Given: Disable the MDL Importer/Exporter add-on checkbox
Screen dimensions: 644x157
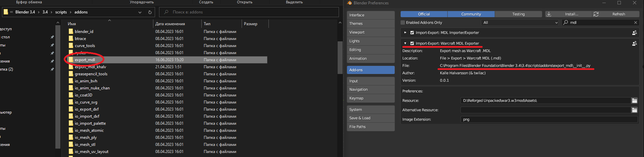Looking at the screenshot, I should [412, 33].
